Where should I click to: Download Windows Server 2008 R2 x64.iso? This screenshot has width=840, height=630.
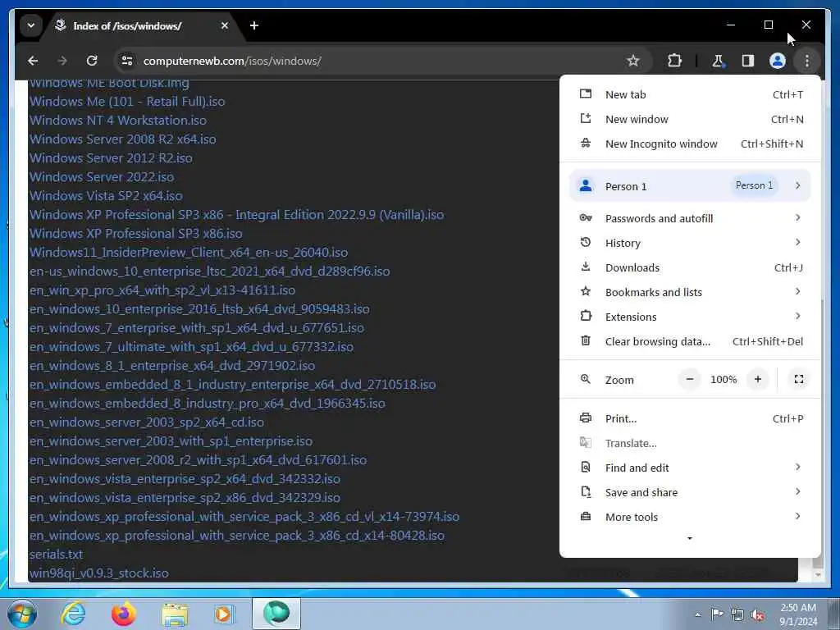pos(123,139)
